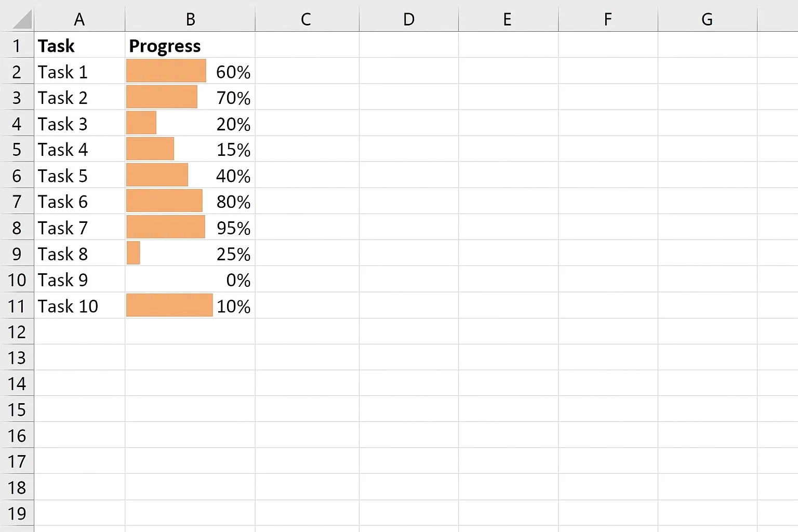798x532 pixels.
Task: Select column G header
Action: click(707, 20)
